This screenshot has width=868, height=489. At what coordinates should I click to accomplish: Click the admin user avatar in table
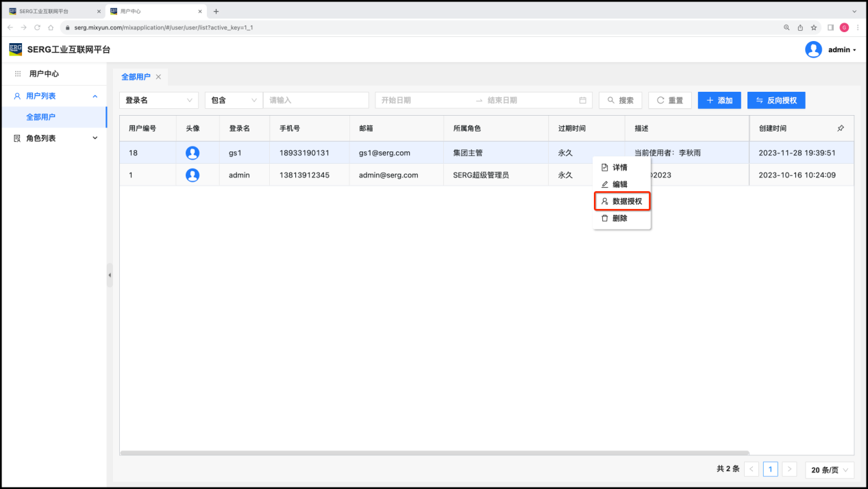193,175
